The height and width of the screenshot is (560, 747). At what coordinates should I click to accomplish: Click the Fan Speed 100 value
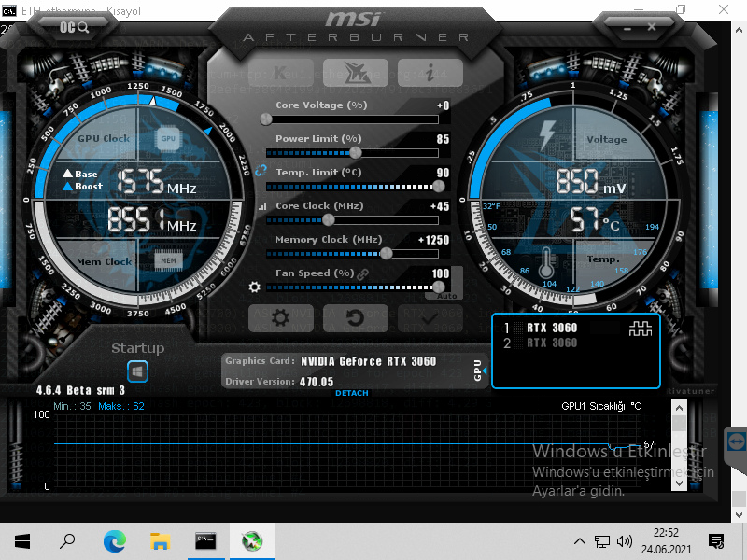441,273
